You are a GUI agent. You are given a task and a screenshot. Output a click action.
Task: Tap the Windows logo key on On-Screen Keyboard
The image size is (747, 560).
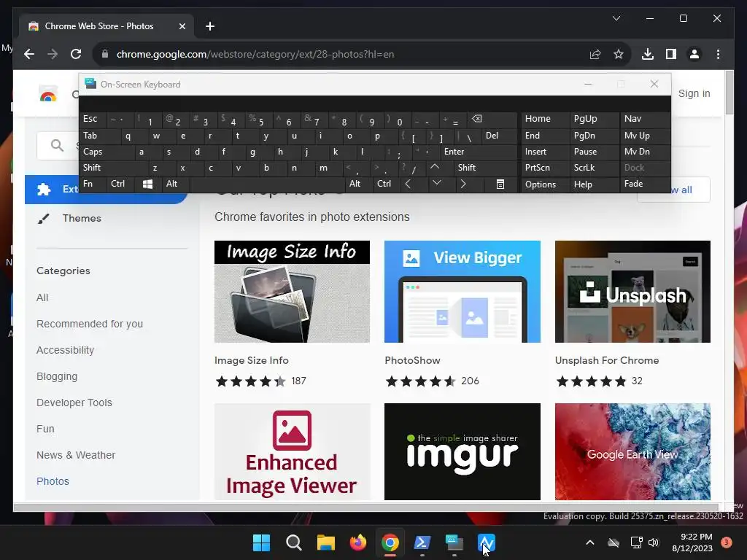(147, 184)
